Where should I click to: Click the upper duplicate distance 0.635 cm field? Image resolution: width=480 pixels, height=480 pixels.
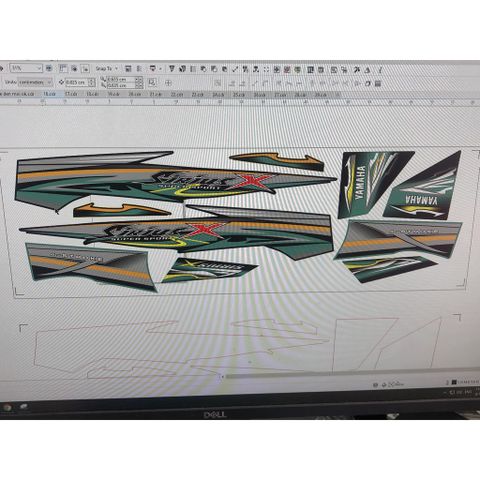click(x=121, y=80)
